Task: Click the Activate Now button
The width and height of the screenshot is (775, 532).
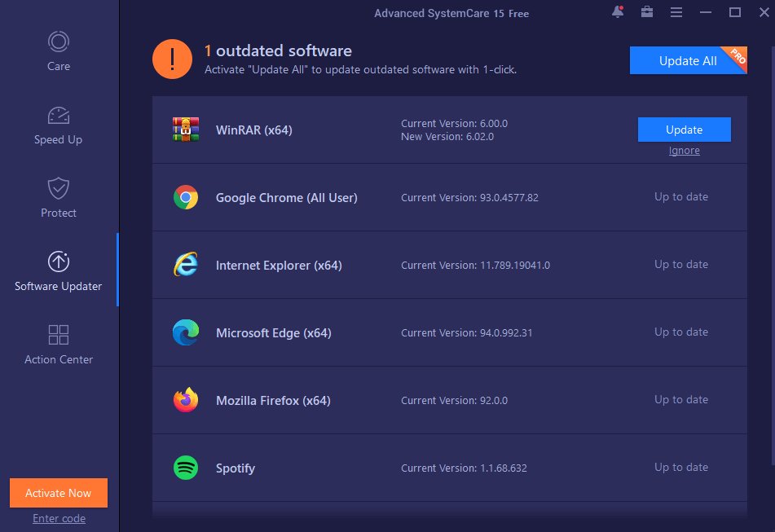Action: pyautogui.click(x=58, y=492)
